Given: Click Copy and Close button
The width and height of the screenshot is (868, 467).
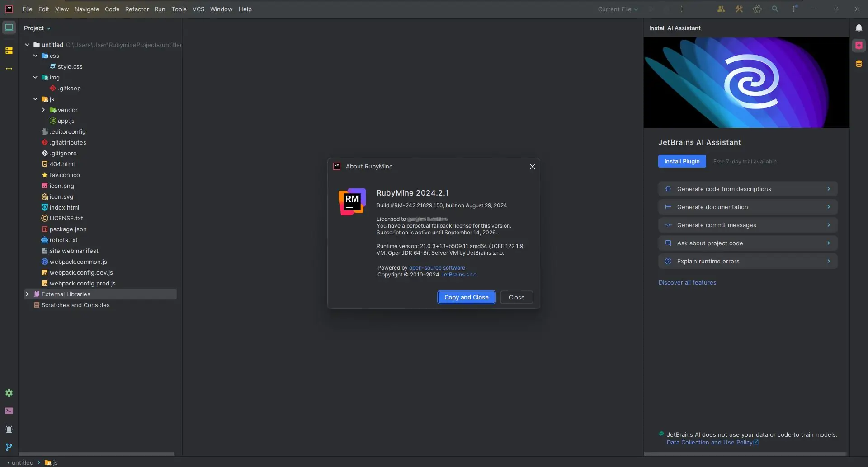Looking at the screenshot, I should coord(467,297).
